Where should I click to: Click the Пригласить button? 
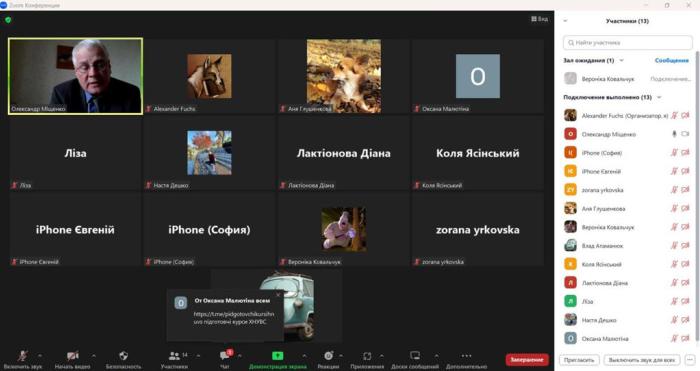click(579, 360)
